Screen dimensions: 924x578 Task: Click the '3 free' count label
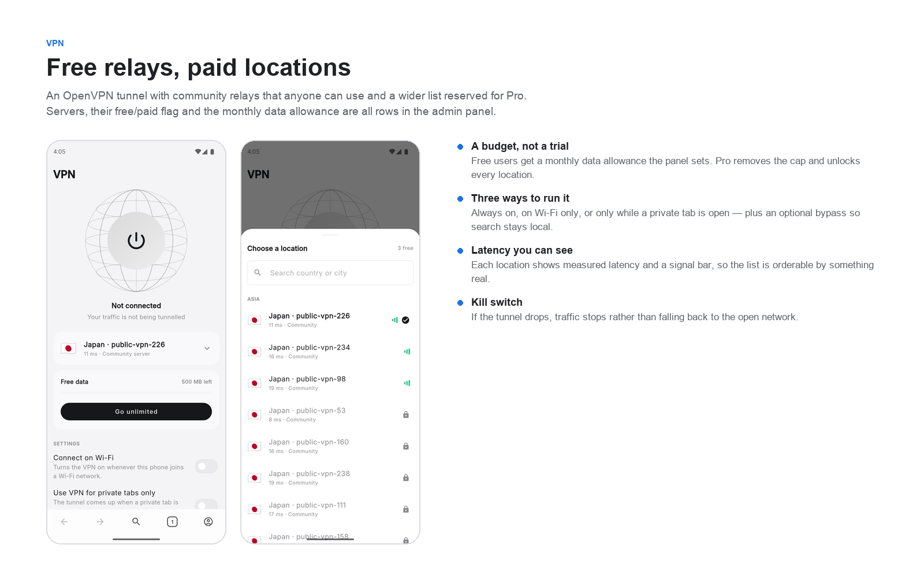[405, 248]
